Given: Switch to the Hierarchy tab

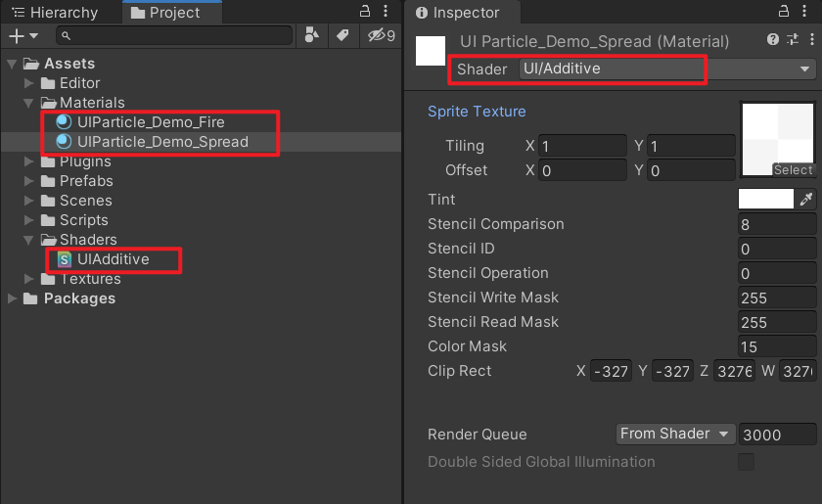Looking at the screenshot, I should [55, 12].
